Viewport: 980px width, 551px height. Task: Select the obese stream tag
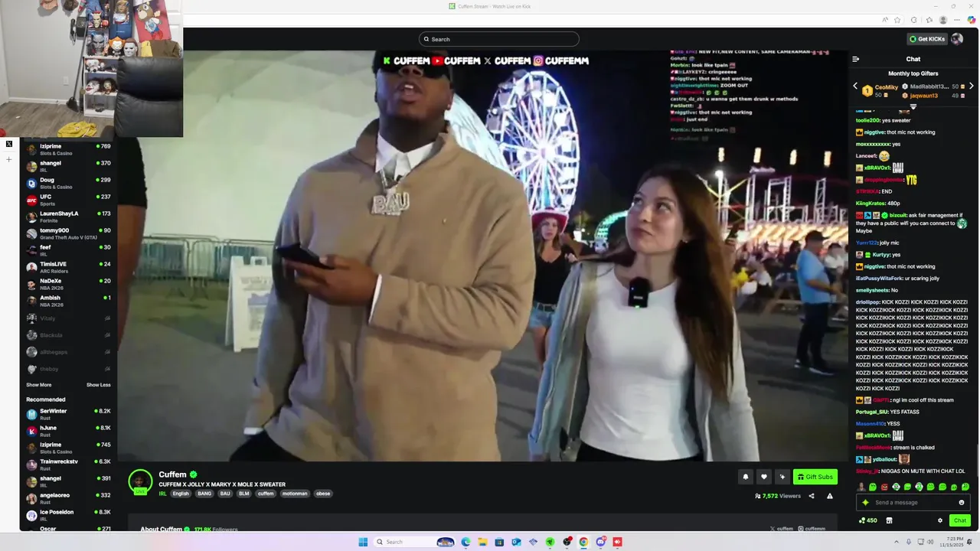[x=323, y=494]
